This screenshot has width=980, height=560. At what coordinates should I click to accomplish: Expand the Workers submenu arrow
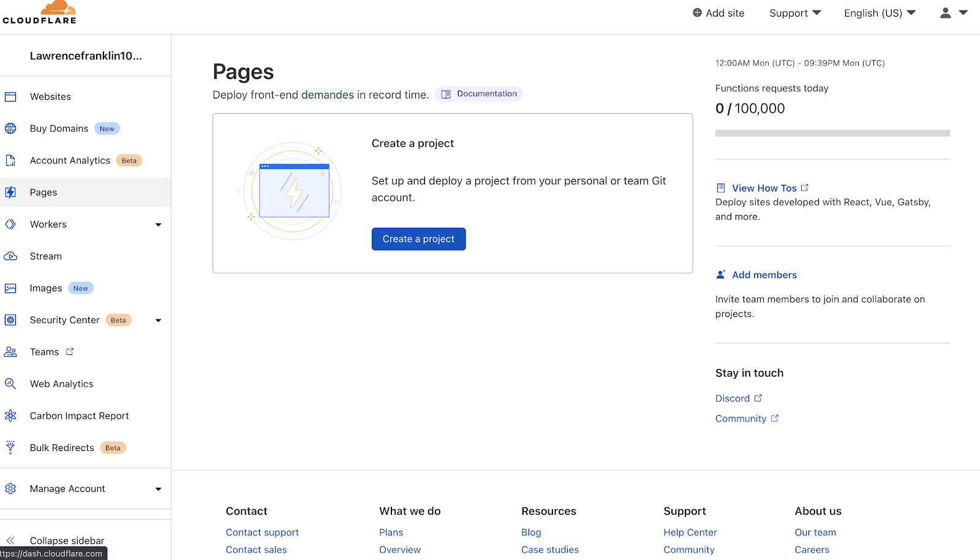click(x=159, y=225)
